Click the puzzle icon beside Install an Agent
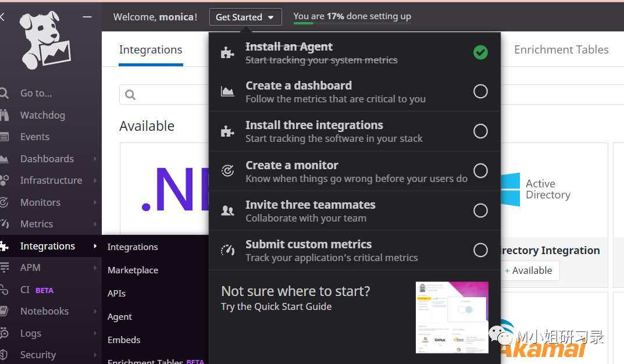 point(227,52)
